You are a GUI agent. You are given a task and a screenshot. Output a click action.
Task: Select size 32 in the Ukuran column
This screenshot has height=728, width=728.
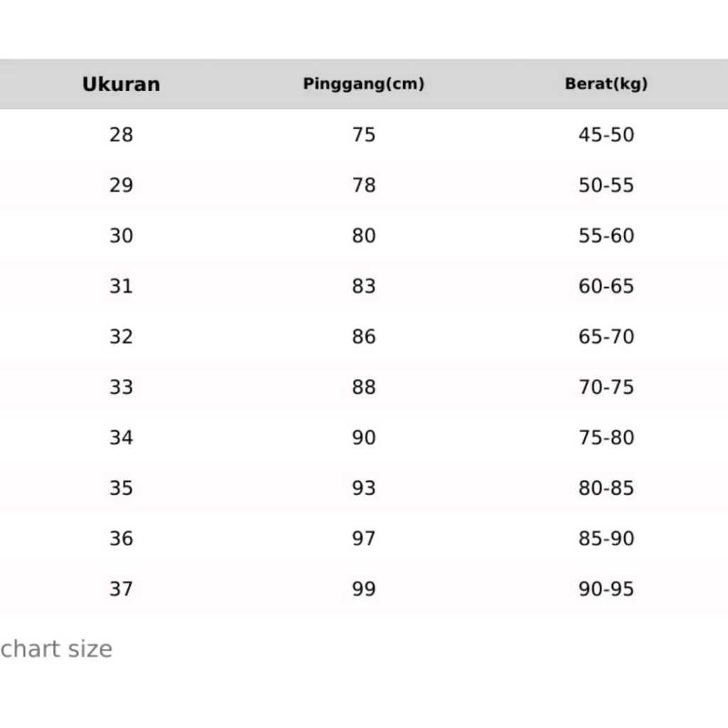[121, 336]
